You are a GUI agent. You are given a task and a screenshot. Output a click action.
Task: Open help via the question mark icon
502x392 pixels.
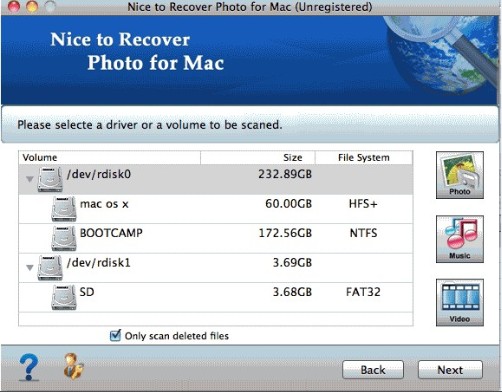tap(29, 367)
